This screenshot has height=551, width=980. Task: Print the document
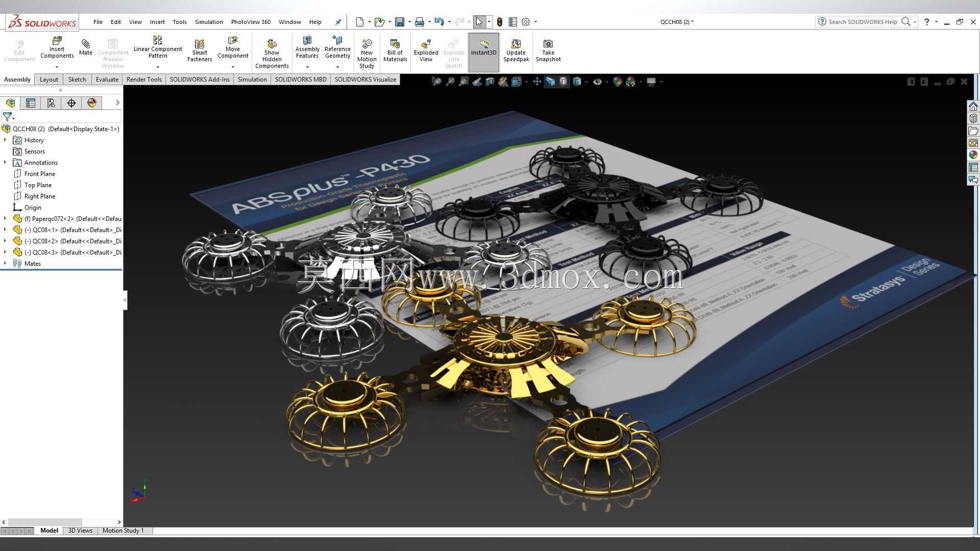click(x=420, y=22)
